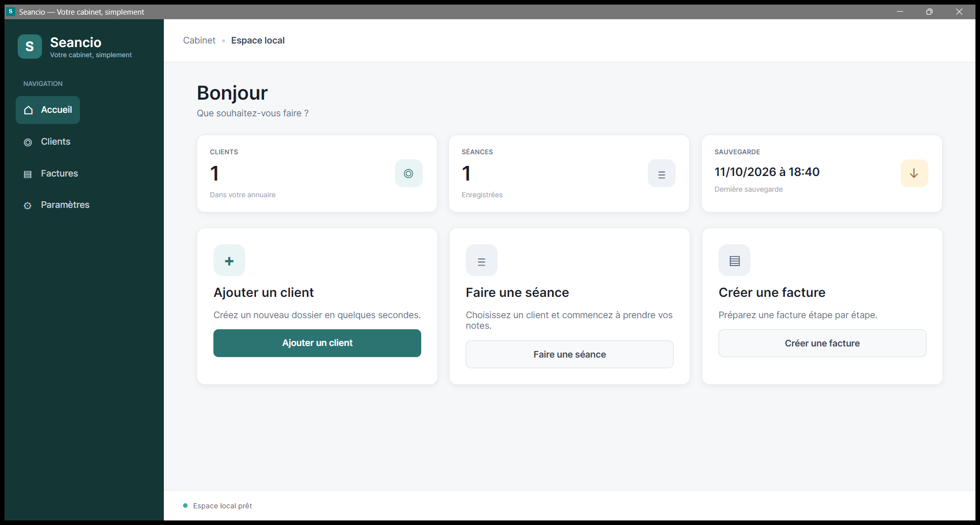Image resolution: width=980 pixels, height=525 pixels.
Task: Maximize the Seancio window
Action: click(929, 12)
